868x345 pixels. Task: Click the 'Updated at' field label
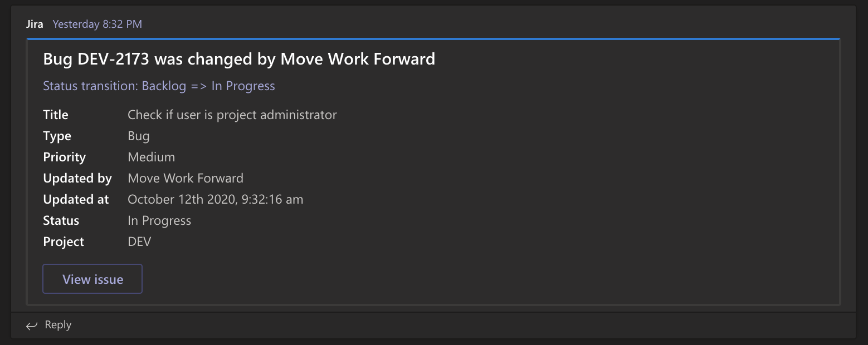coord(76,199)
